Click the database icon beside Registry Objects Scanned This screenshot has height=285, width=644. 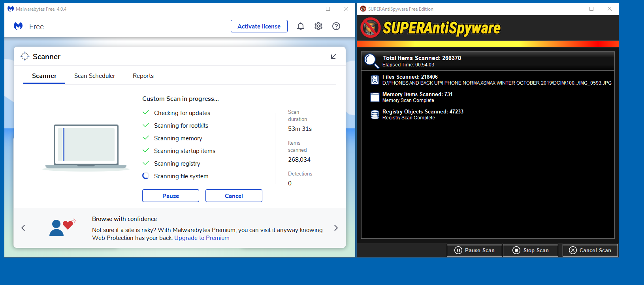coord(375,115)
